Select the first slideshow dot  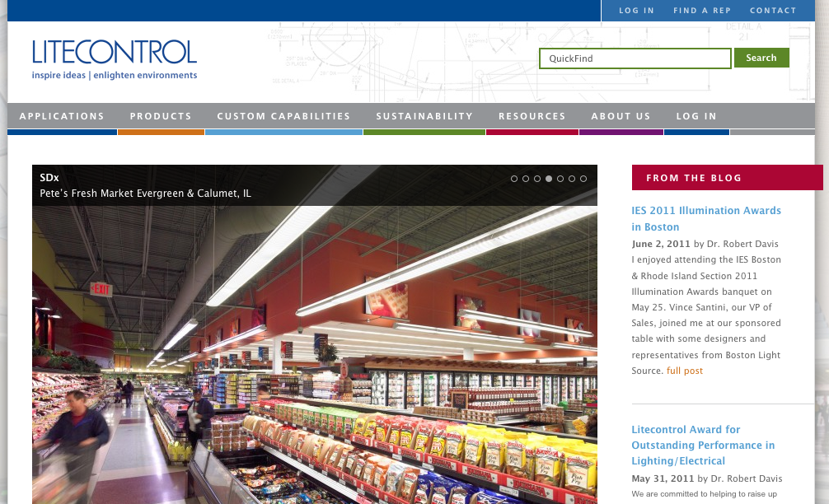[x=514, y=179]
